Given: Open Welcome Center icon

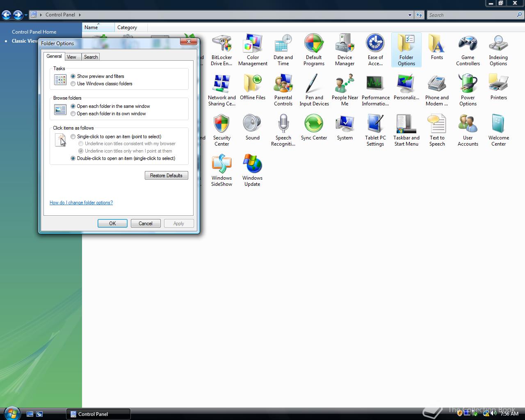Looking at the screenshot, I should click(x=498, y=130).
